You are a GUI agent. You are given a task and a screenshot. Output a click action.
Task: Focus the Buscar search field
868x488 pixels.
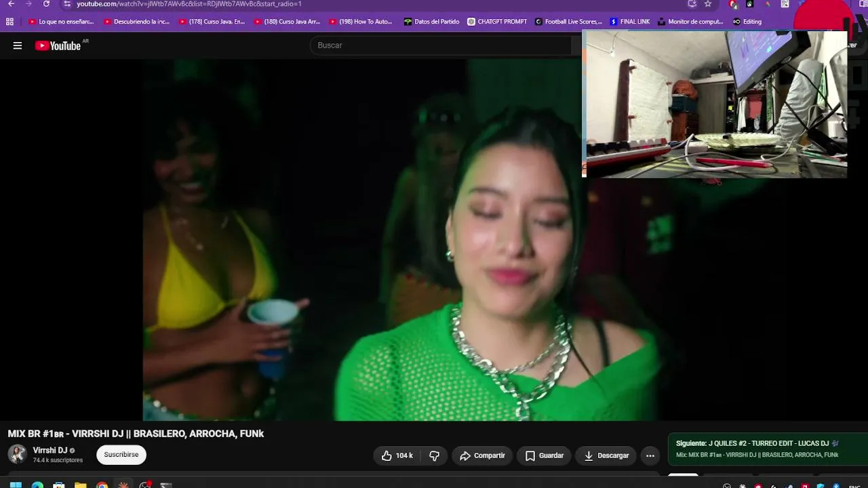(441, 45)
